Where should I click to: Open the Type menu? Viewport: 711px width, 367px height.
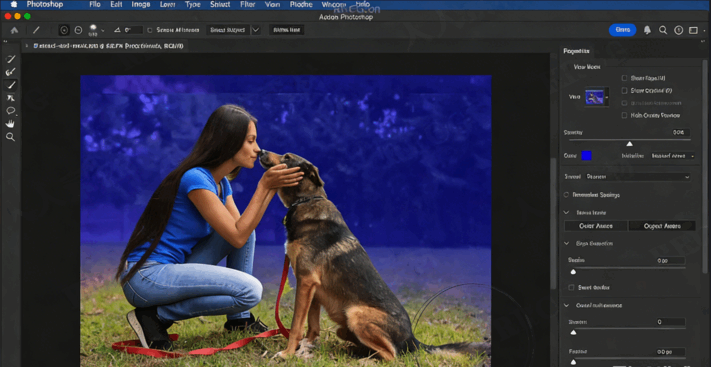pyautogui.click(x=193, y=5)
